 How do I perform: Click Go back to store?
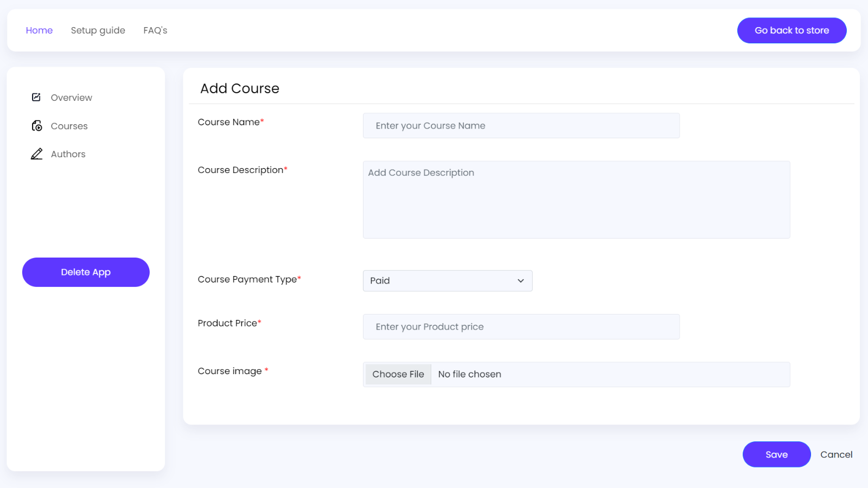pyautogui.click(x=792, y=30)
